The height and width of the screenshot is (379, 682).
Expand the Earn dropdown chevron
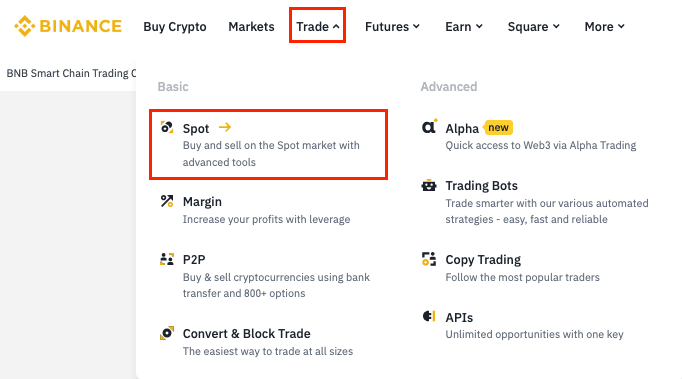point(479,27)
